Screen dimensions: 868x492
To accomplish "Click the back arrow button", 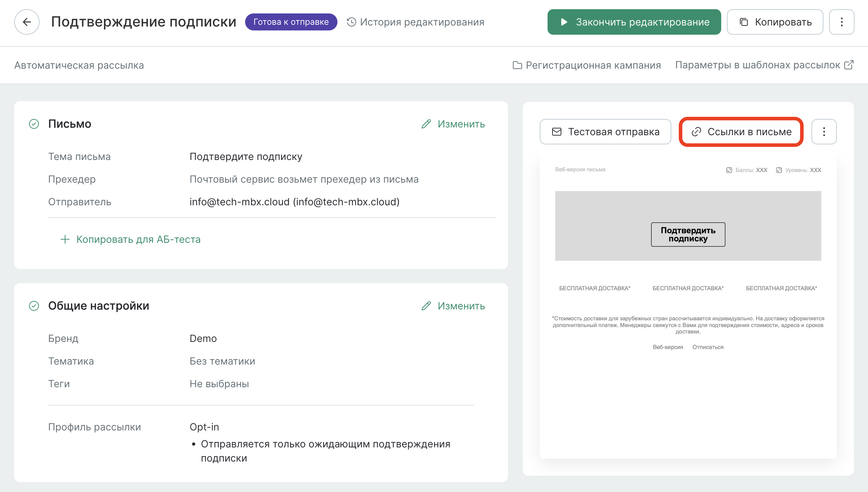I will coord(27,22).
